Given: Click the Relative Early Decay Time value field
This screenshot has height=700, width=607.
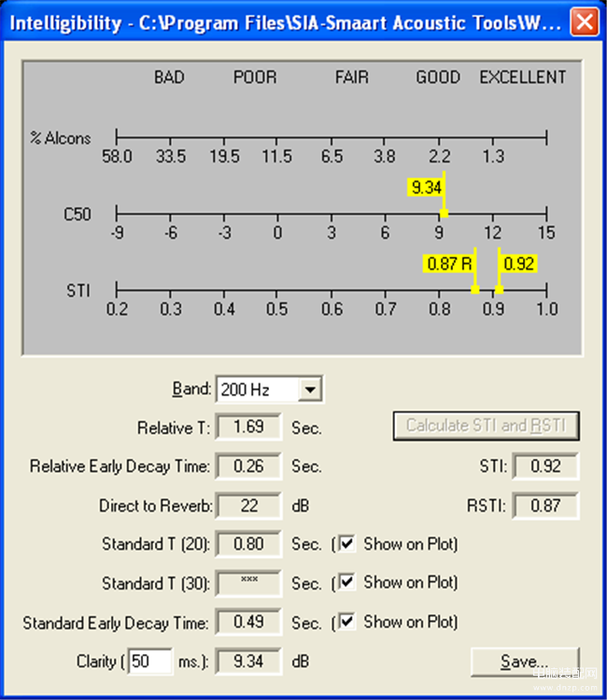Looking at the screenshot, I should (x=248, y=467).
